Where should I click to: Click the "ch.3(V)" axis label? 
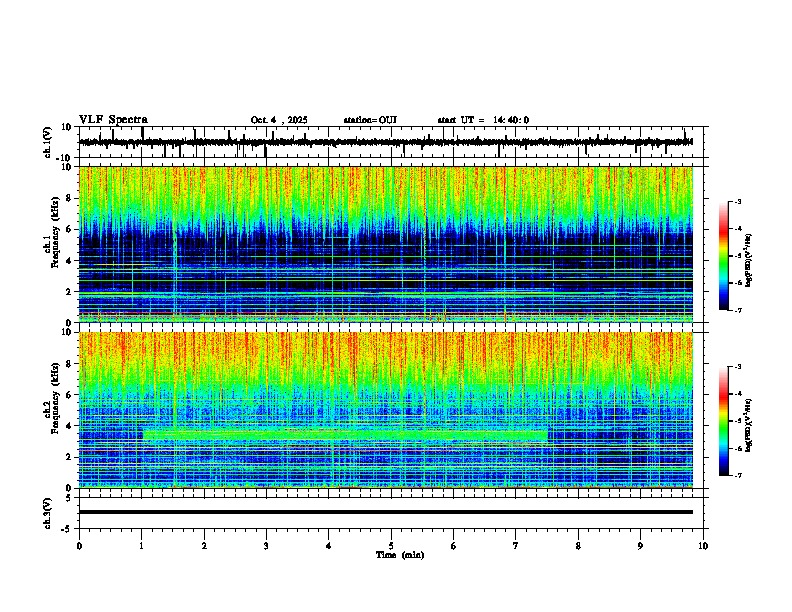click(48, 513)
